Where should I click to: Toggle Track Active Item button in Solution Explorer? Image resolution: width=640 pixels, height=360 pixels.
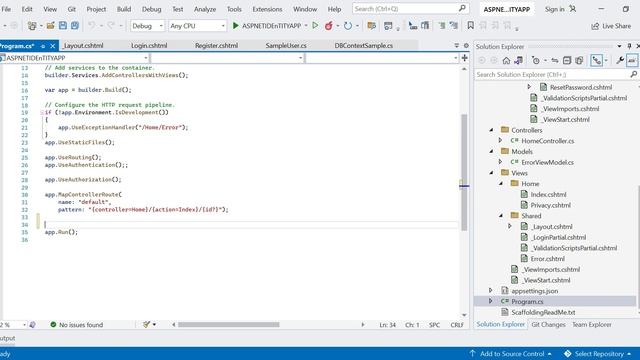pos(596,61)
